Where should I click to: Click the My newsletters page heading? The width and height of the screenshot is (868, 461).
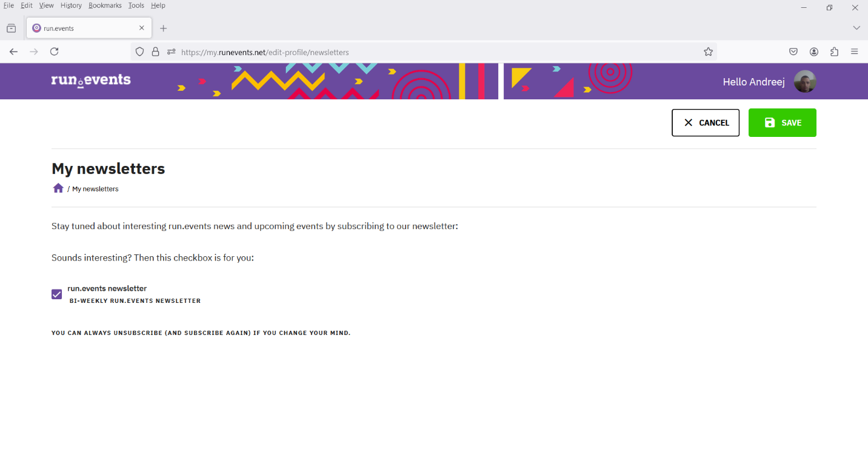[109, 168]
